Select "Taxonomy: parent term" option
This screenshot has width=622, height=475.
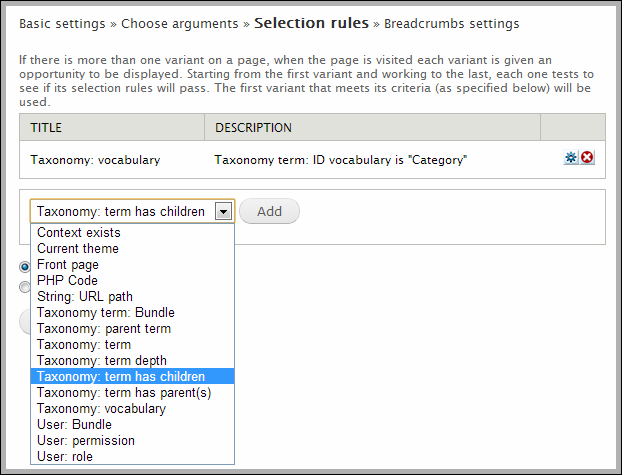pos(103,329)
